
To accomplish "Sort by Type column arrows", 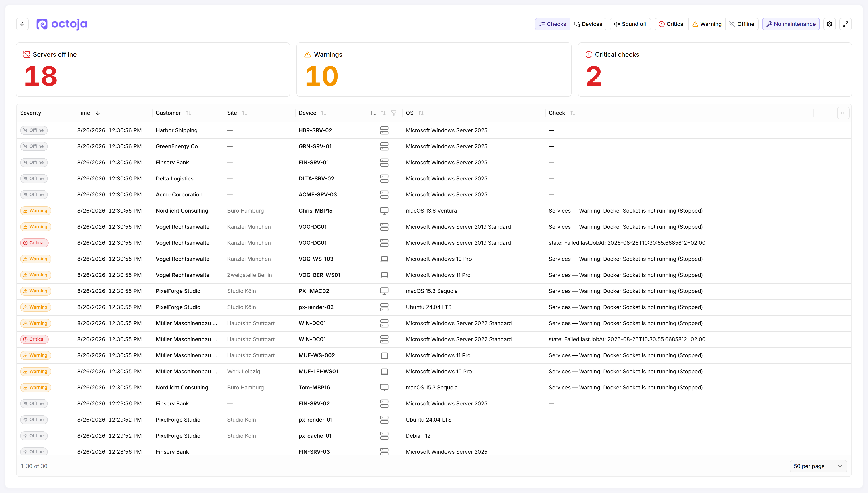I will (383, 113).
